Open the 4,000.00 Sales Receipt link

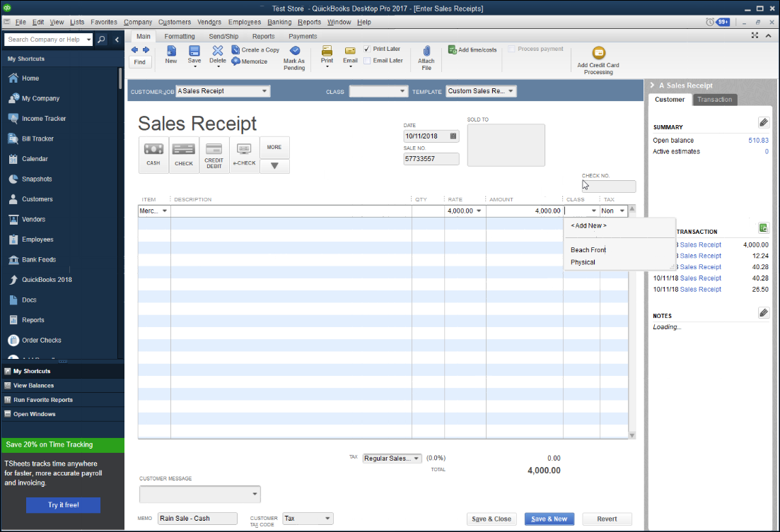[700, 244]
